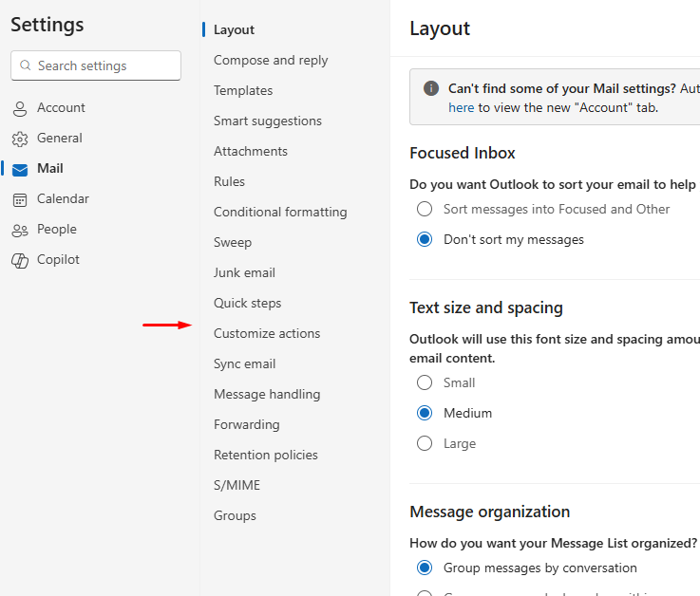Image resolution: width=700 pixels, height=596 pixels.
Task: Open the Sweep section
Action: pyautogui.click(x=233, y=242)
